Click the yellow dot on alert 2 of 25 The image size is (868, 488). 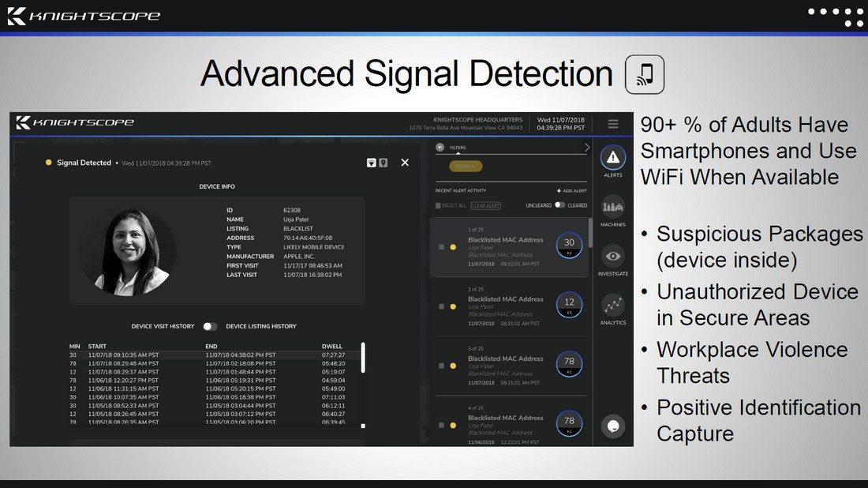pos(453,306)
